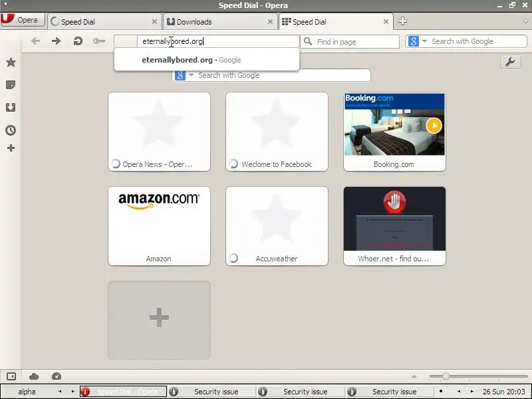Toggle the side panel button
The width and height of the screenshot is (532, 399).
click(x=11, y=376)
